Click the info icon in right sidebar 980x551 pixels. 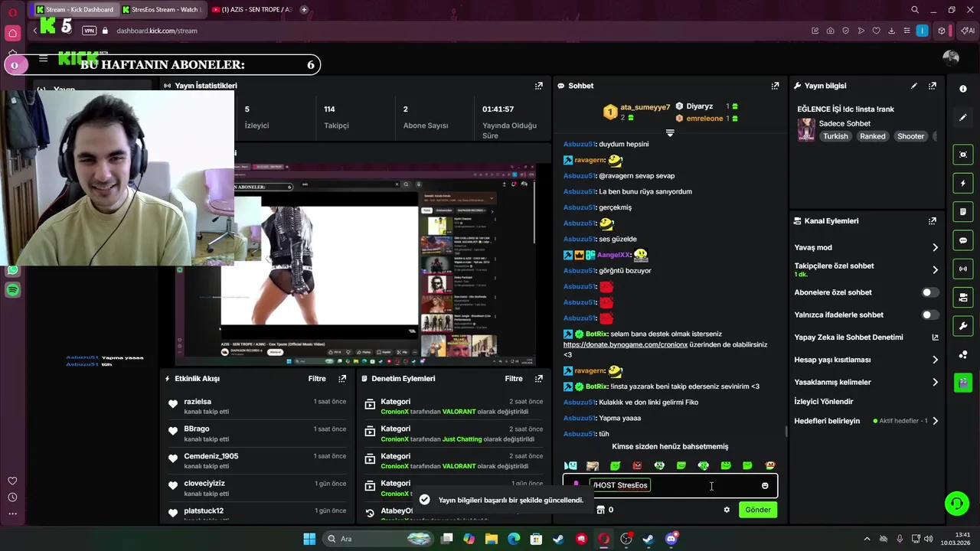click(963, 89)
